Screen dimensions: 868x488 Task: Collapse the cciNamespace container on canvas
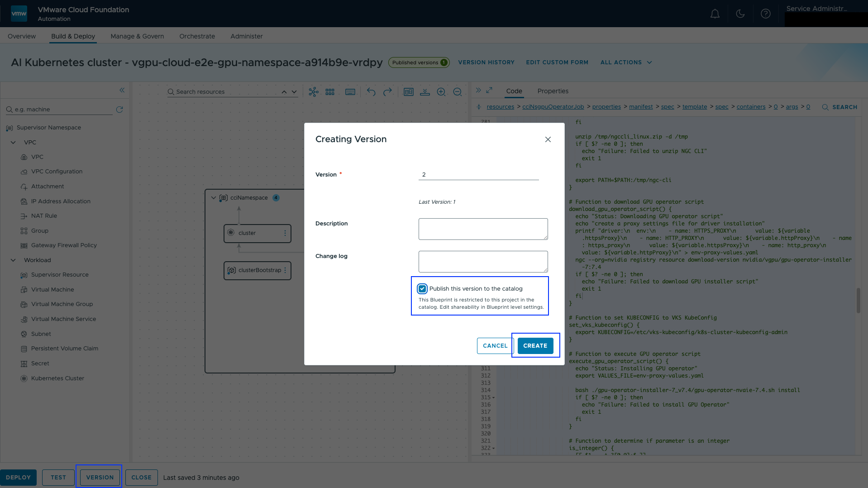tap(214, 198)
